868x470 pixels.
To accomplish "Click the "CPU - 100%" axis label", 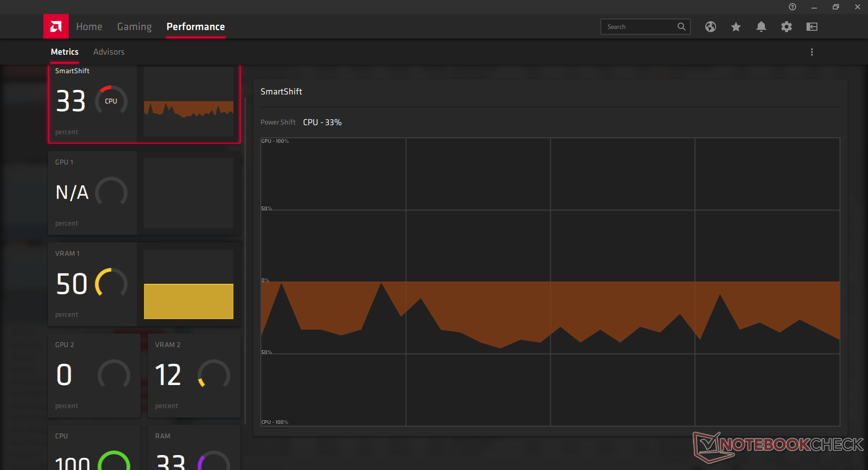I will pyautogui.click(x=275, y=422).
